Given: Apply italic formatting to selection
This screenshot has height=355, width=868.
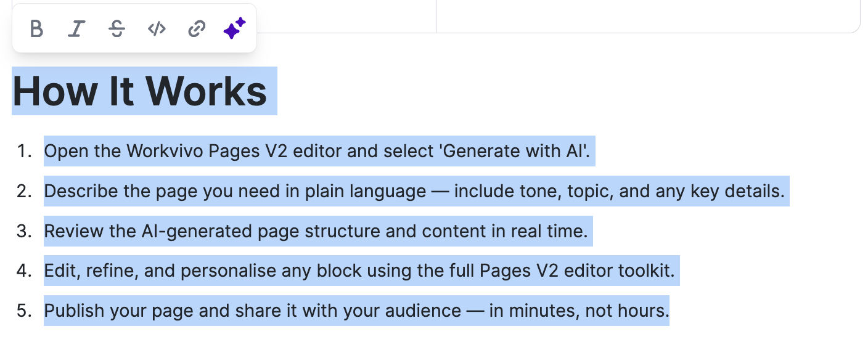Looking at the screenshot, I should click(x=76, y=28).
